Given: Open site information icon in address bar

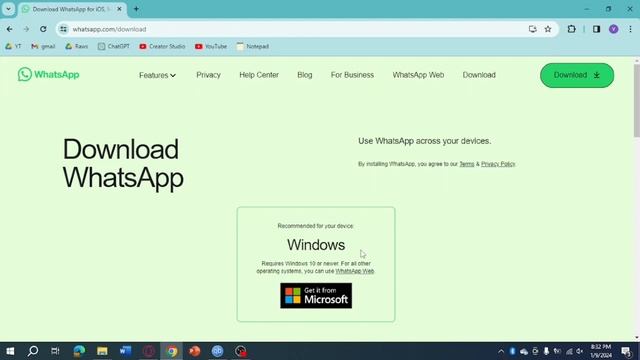Looking at the screenshot, I should click(63, 29).
